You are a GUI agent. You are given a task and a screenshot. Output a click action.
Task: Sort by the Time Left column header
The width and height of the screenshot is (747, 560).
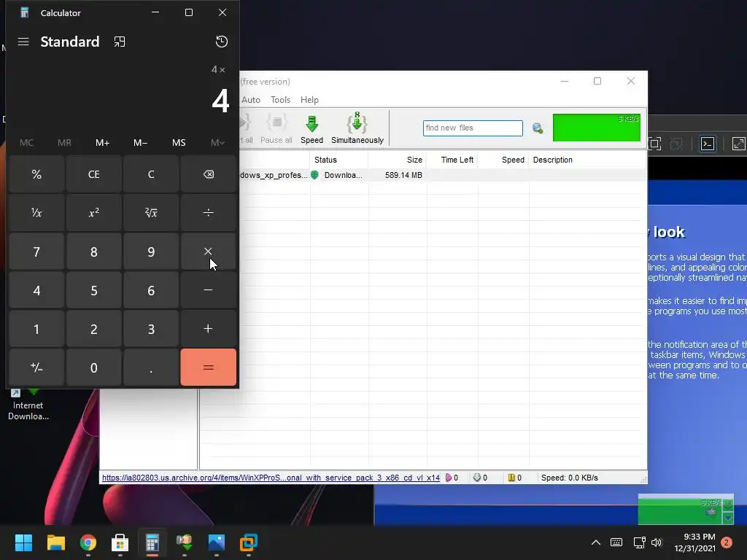[x=452, y=160]
